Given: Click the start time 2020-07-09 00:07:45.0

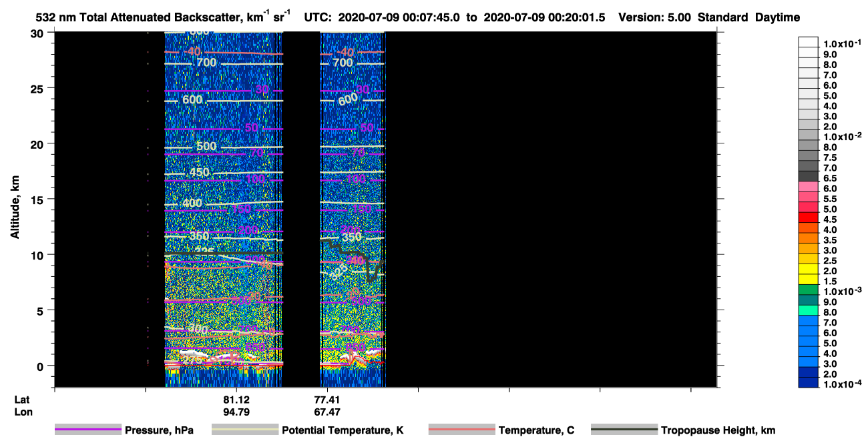Looking at the screenshot, I should tap(399, 18).
